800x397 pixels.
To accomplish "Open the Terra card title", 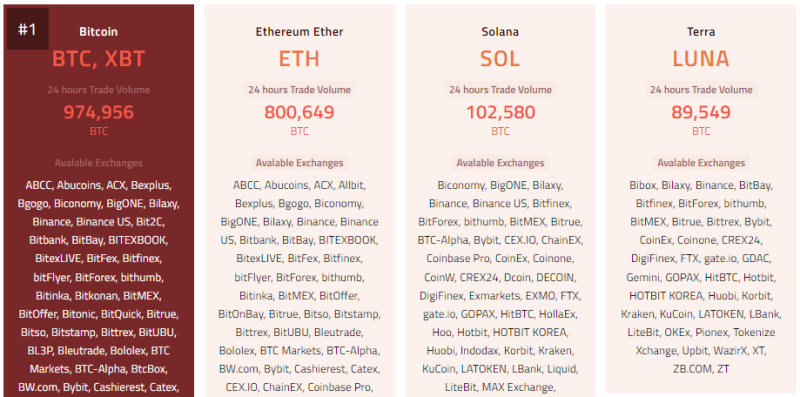I will pos(701,32).
